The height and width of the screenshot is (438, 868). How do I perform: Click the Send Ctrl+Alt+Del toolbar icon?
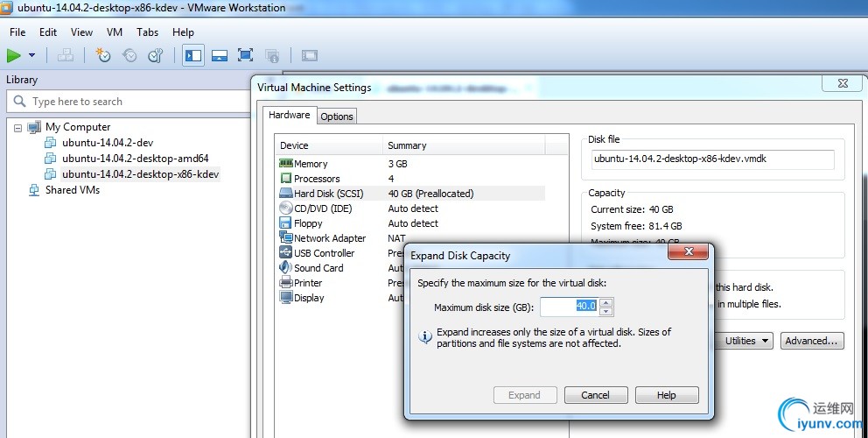pyautogui.click(x=66, y=55)
